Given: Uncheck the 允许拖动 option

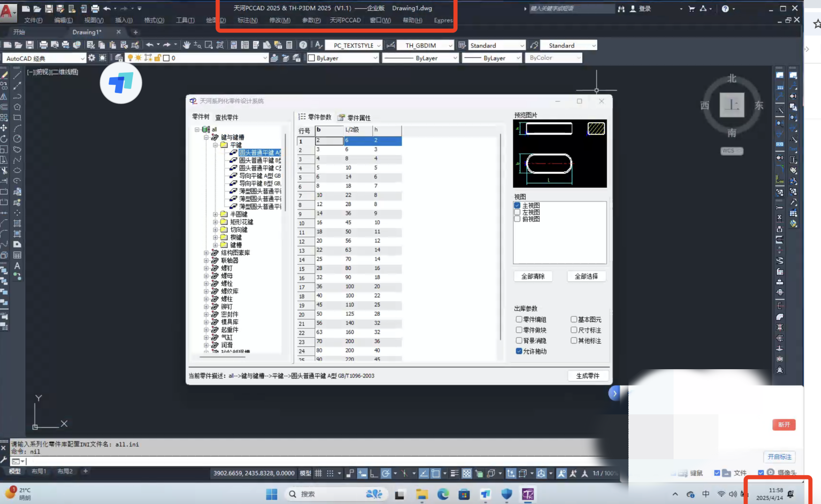Looking at the screenshot, I should 519,351.
